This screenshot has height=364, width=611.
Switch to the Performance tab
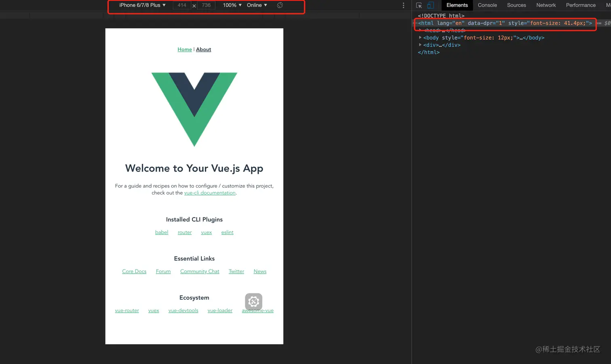click(x=581, y=5)
